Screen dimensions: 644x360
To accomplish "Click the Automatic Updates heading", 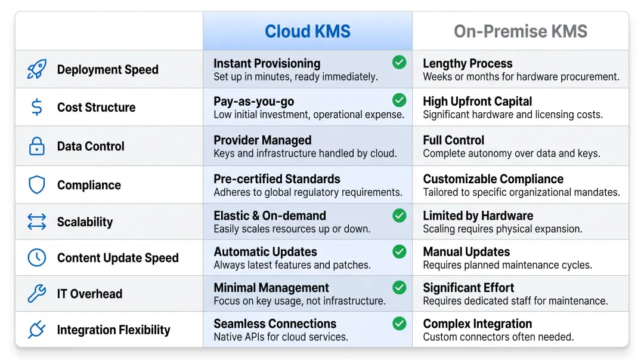I will (265, 251).
